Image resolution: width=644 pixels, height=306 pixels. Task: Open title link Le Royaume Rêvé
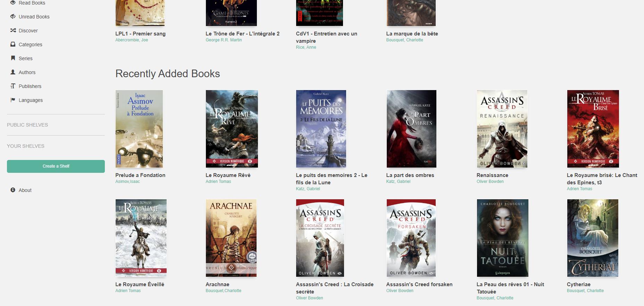click(x=228, y=175)
